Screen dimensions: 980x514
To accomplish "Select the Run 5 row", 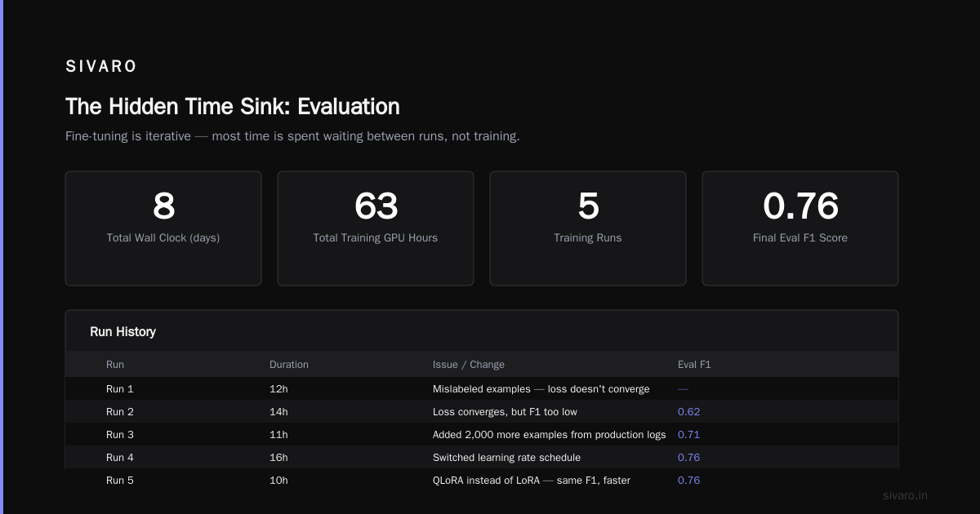I will tap(482, 480).
